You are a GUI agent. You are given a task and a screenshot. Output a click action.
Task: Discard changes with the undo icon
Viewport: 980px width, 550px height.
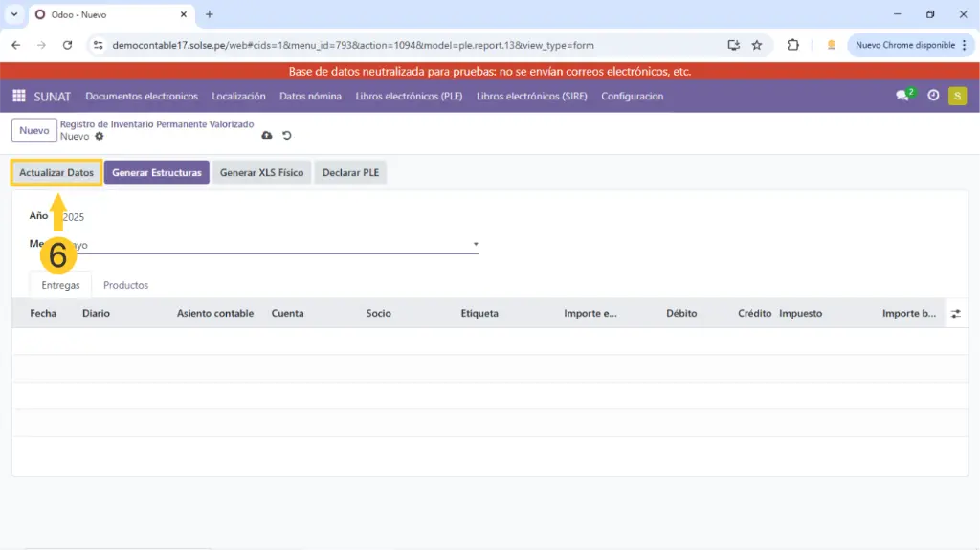point(286,136)
